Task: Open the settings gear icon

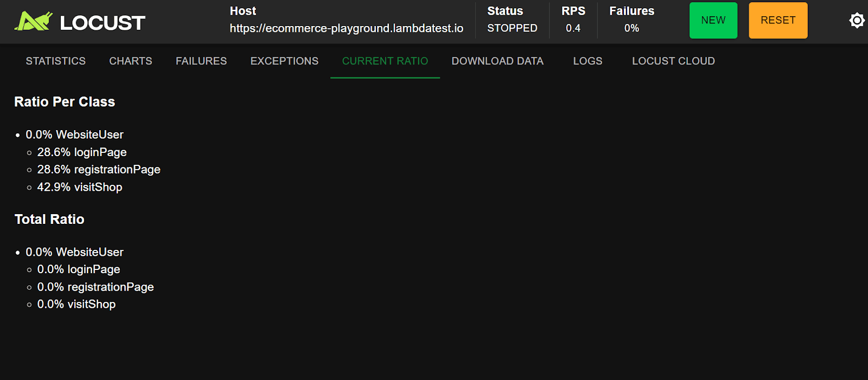Action: click(856, 20)
